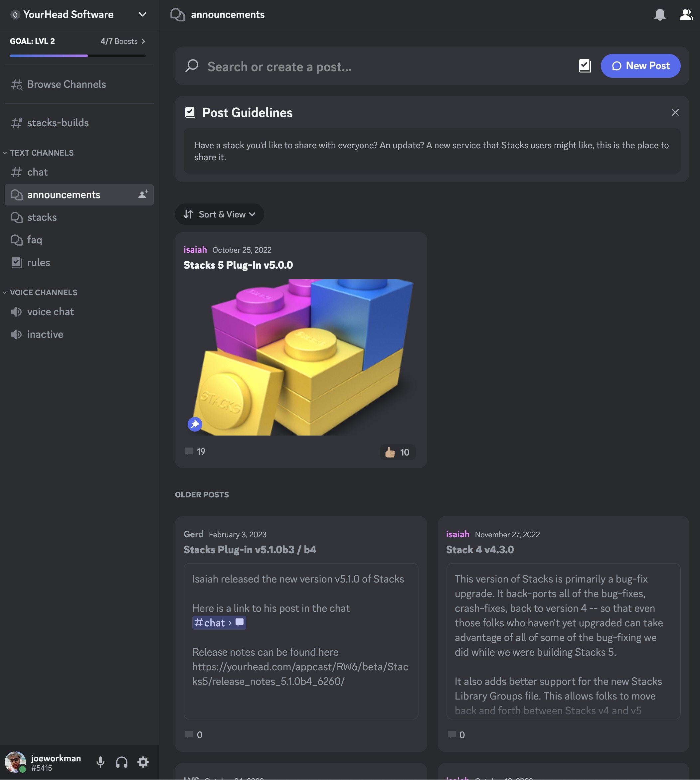Open user settings gear icon
Image resolution: width=700 pixels, height=780 pixels.
(143, 762)
